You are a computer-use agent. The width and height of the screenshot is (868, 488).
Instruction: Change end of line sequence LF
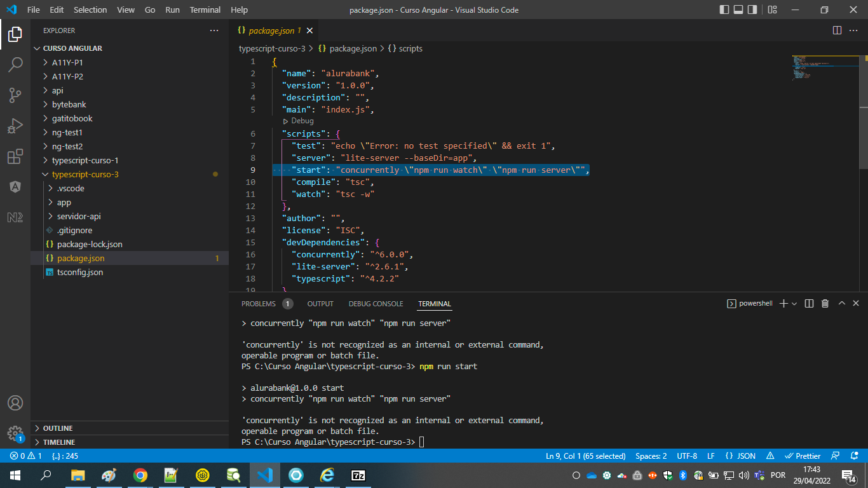(711, 456)
